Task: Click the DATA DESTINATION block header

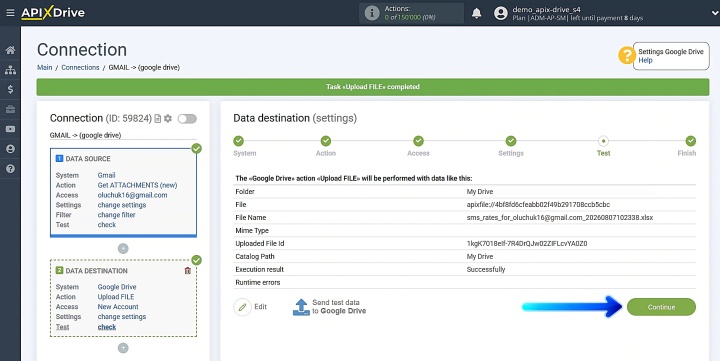Action: coord(92,271)
